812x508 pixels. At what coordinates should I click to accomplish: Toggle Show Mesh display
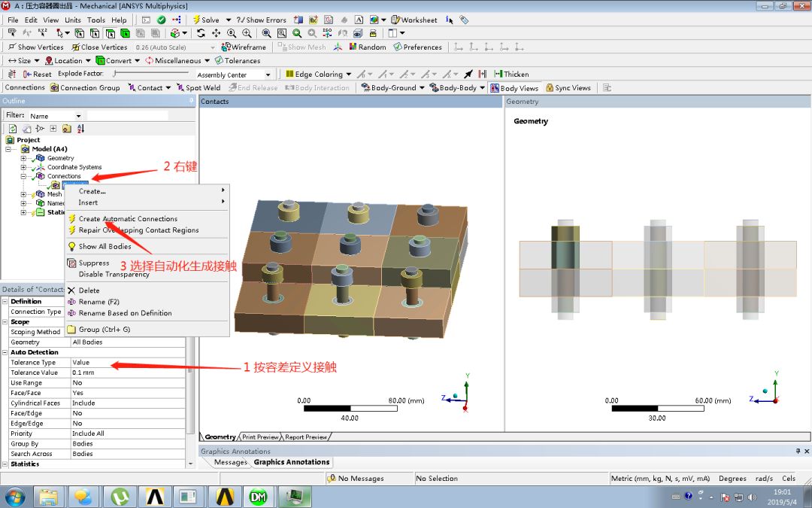coord(301,46)
